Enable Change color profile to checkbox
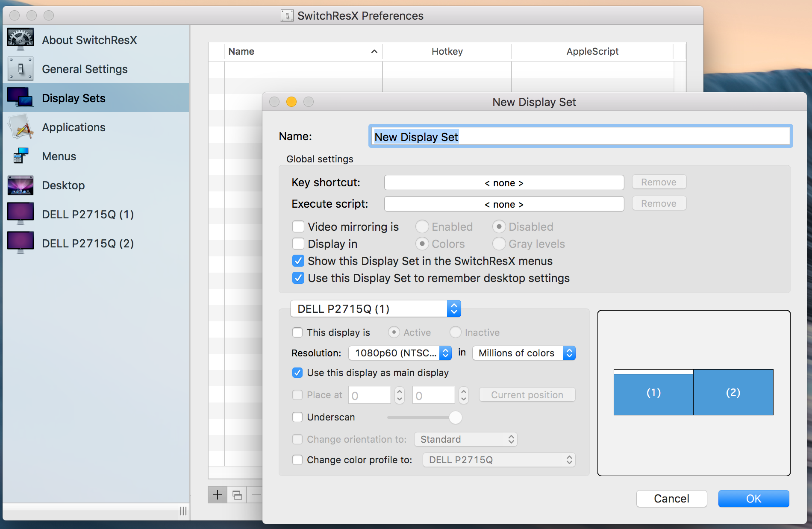 pos(297,460)
